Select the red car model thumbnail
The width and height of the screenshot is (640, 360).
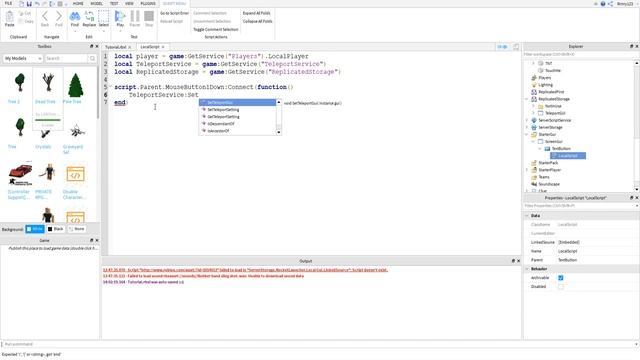point(20,174)
